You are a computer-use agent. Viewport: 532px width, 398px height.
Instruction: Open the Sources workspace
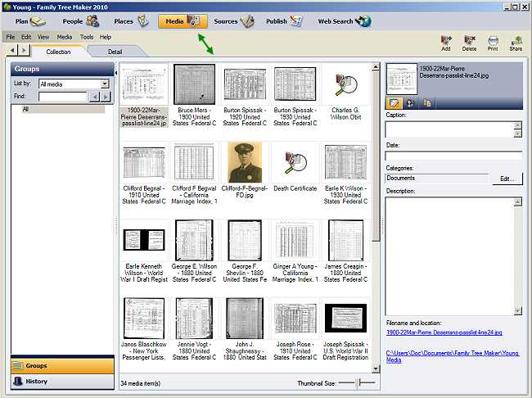tap(234, 21)
